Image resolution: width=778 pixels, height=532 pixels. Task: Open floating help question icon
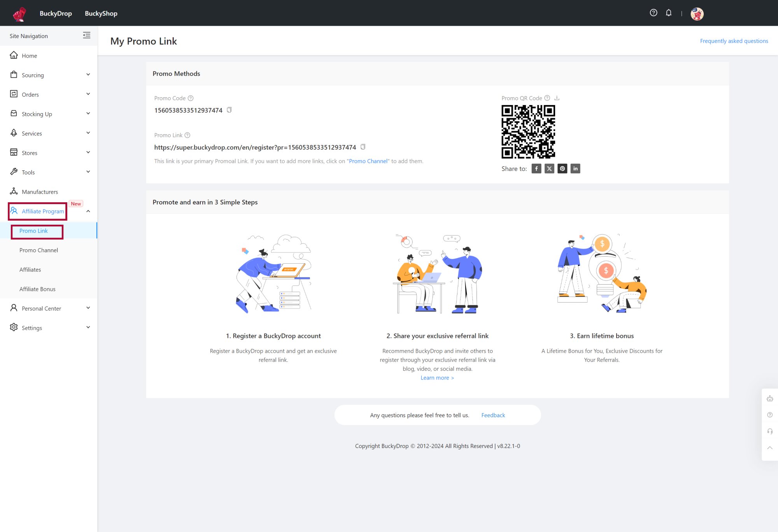(x=770, y=415)
